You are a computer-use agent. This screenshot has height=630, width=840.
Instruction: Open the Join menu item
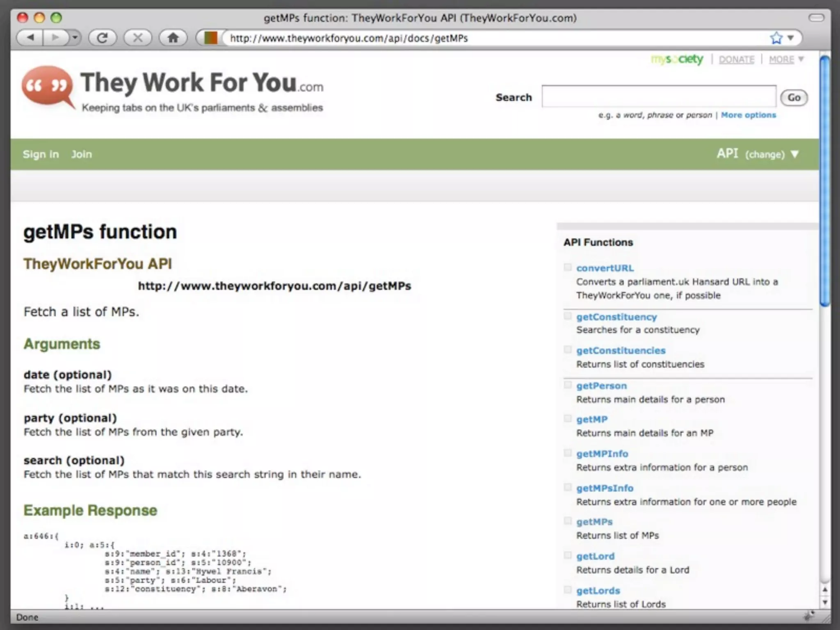coord(82,154)
